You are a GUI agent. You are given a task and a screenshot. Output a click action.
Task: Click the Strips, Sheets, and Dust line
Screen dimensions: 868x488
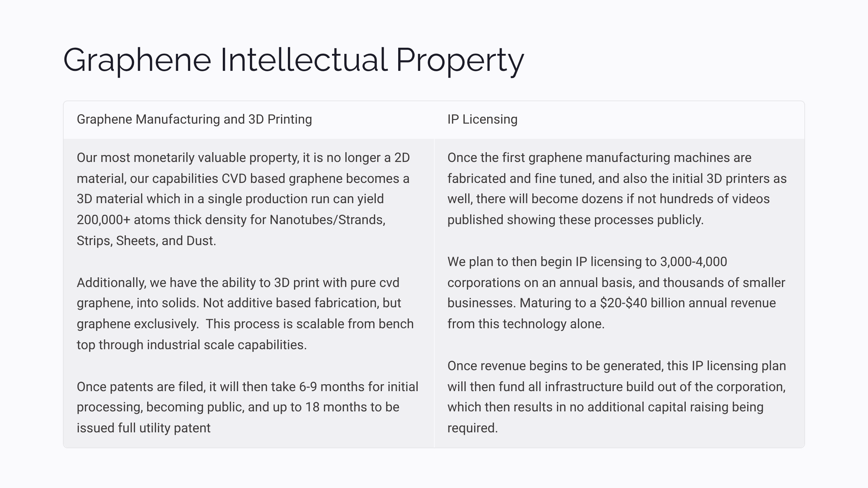tap(146, 241)
